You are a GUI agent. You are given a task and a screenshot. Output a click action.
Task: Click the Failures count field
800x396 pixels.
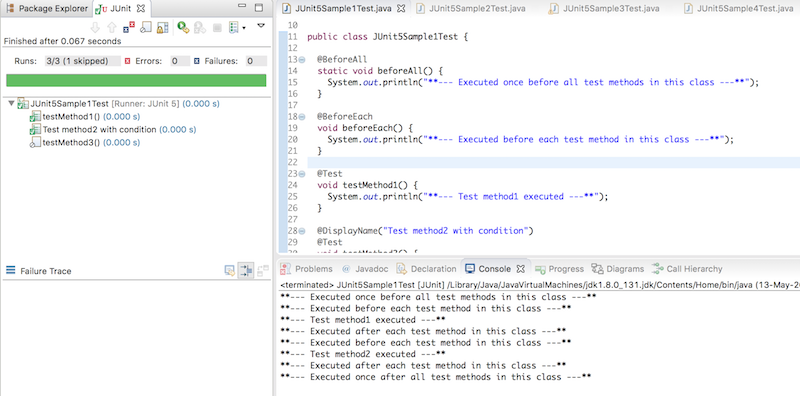point(256,61)
